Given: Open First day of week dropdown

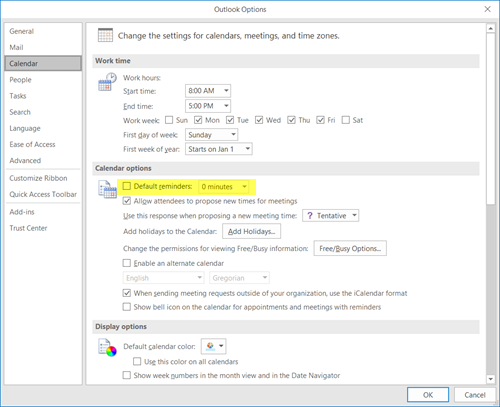Looking at the screenshot, I should click(x=211, y=135).
